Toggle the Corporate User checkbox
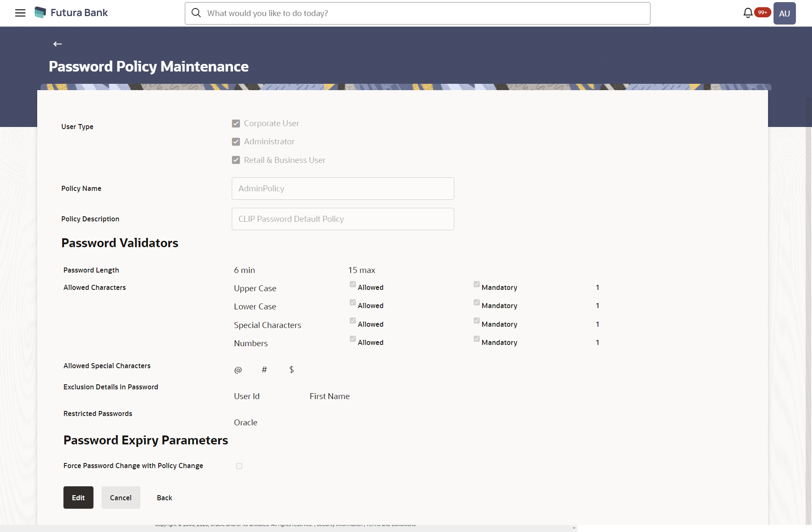 [x=236, y=124]
